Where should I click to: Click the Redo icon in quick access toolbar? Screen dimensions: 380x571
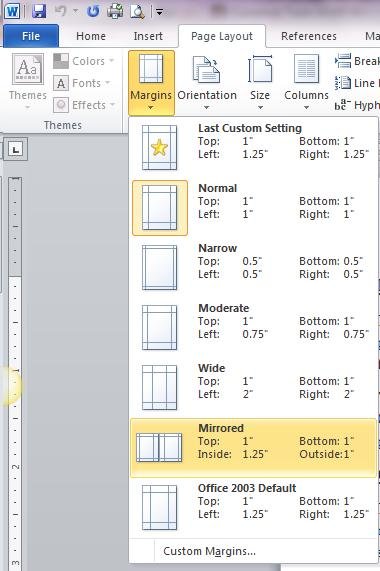(x=93, y=11)
